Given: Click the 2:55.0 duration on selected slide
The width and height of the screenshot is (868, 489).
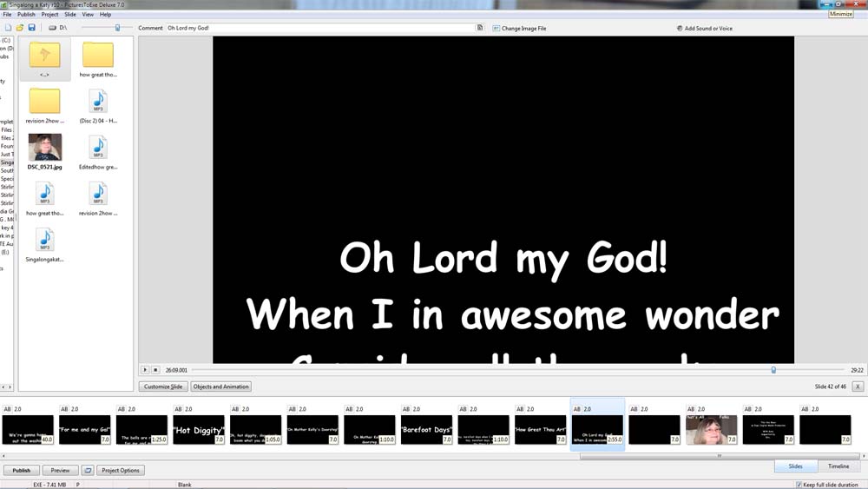Looking at the screenshot, I should [x=615, y=439].
